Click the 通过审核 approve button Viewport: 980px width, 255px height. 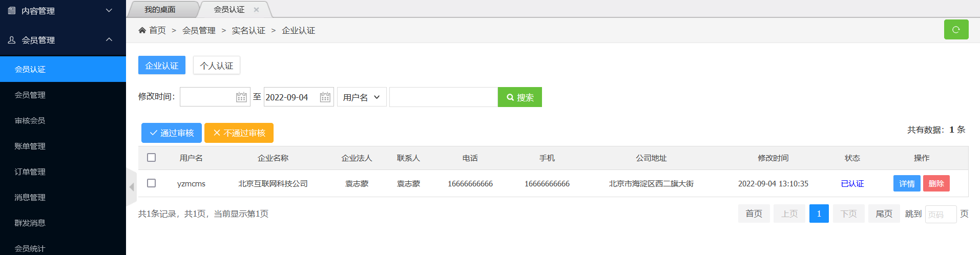pos(171,133)
